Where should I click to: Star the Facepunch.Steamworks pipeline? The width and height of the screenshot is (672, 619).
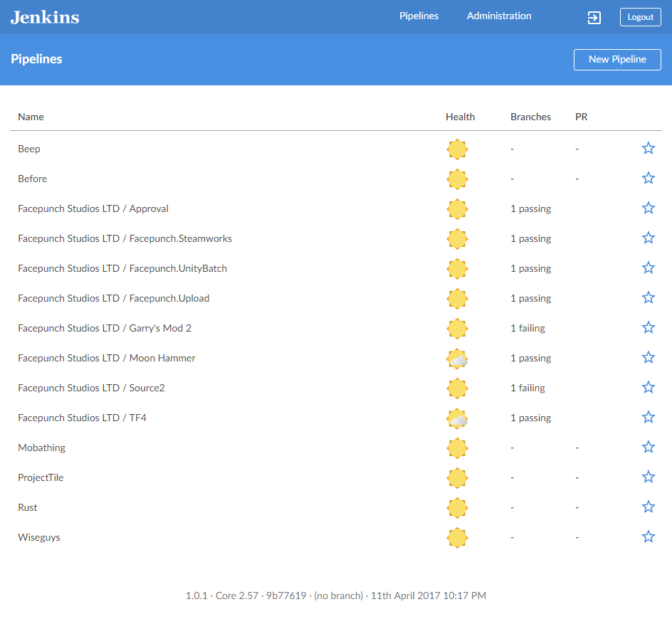click(649, 238)
